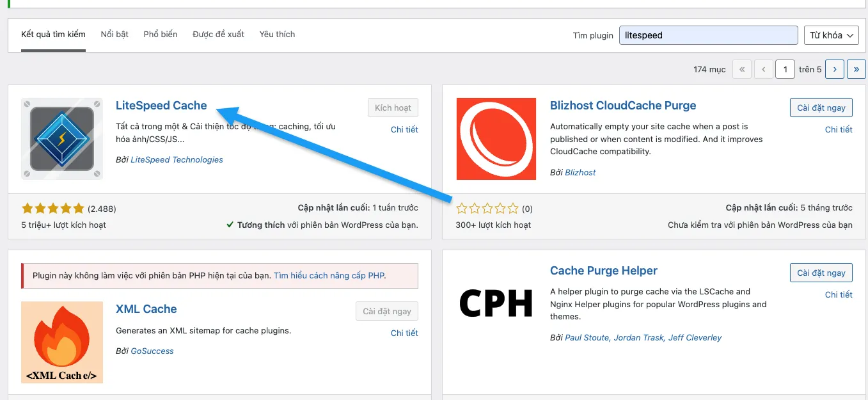Open the Được đề xuất tab
This screenshot has width=868, height=400.
click(x=218, y=35)
